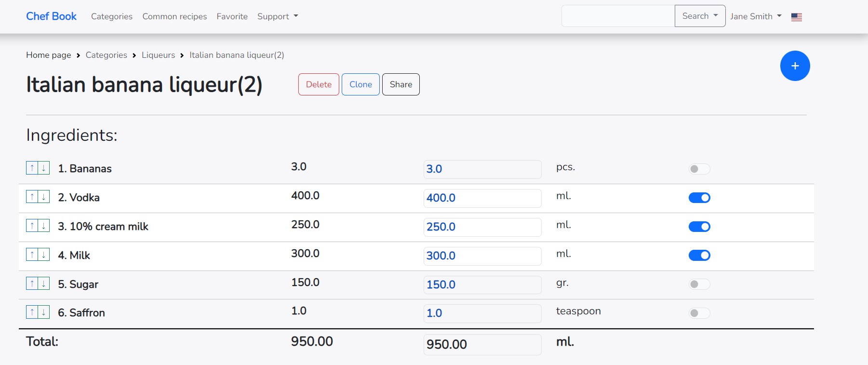The height and width of the screenshot is (365, 868).
Task: Open the Jane Smith user menu
Action: [x=755, y=16]
